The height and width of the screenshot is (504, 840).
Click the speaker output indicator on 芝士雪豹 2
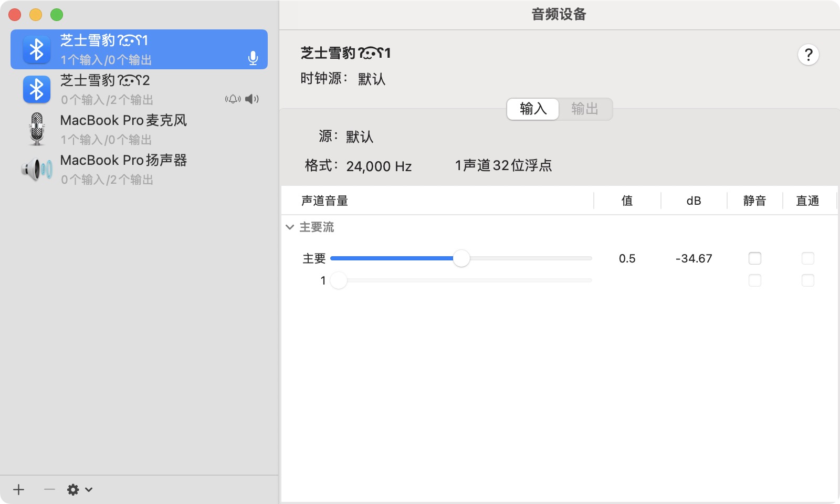[x=252, y=99]
